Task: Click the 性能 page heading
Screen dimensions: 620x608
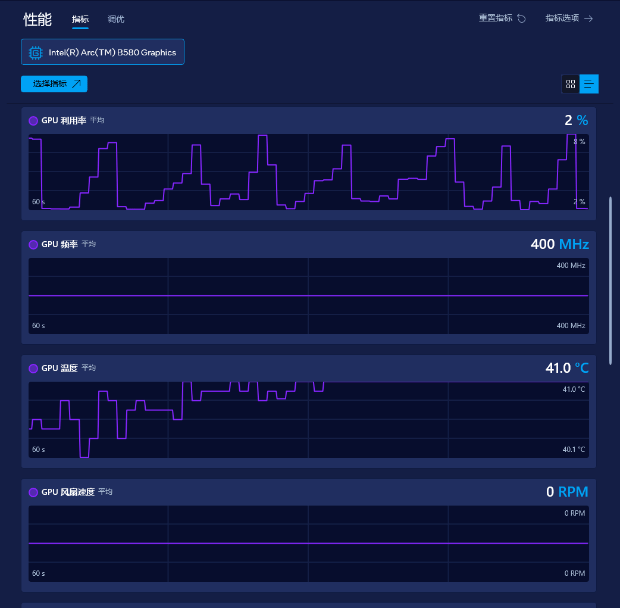Action: tap(37, 19)
